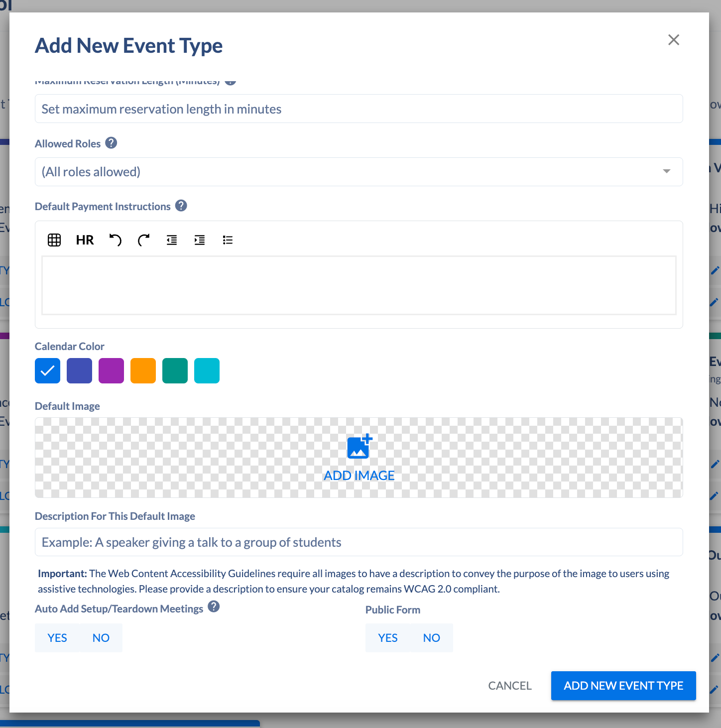Viewport: 721px width, 728px height.
Task: Click the Public Form label
Action: 393,609
